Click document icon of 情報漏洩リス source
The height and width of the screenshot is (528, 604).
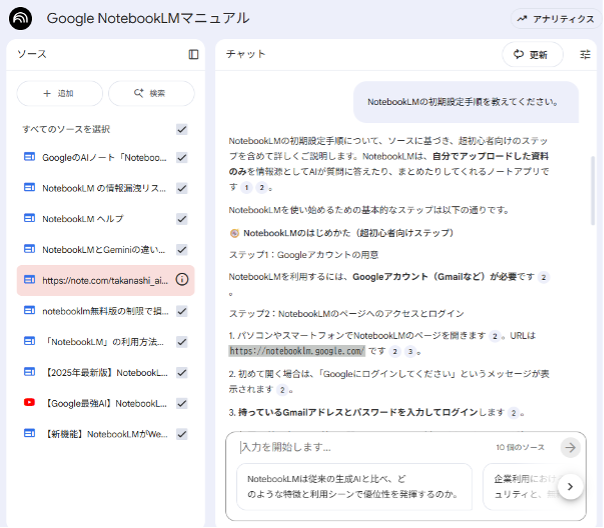coord(29,187)
